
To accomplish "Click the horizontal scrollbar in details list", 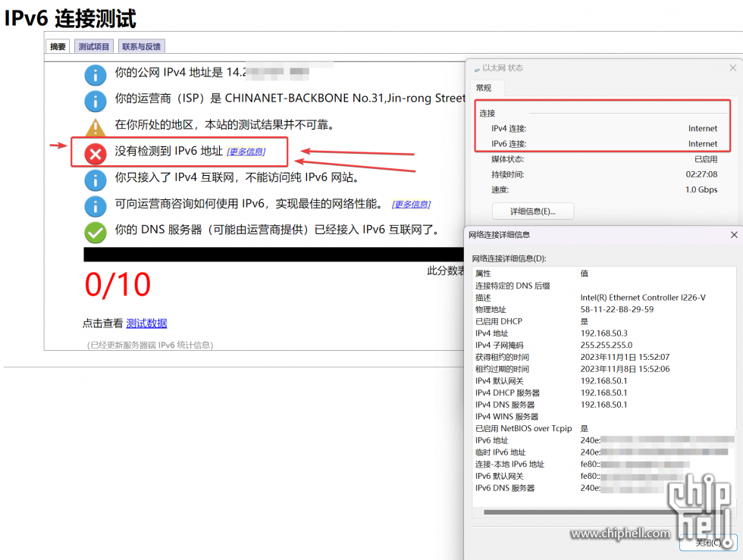I will tap(602, 512).
